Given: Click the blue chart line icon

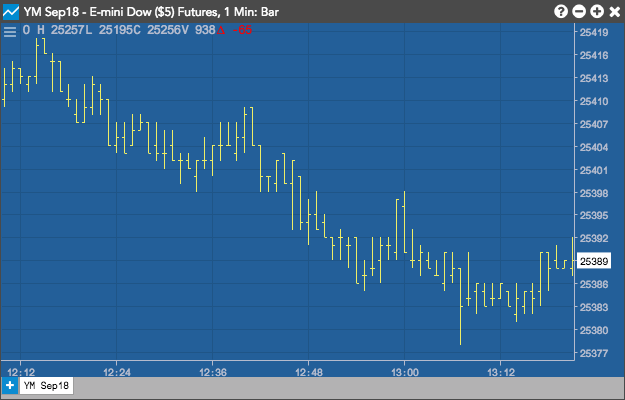Looking at the screenshot, I should pyautogui.click(x=11, y=12).
